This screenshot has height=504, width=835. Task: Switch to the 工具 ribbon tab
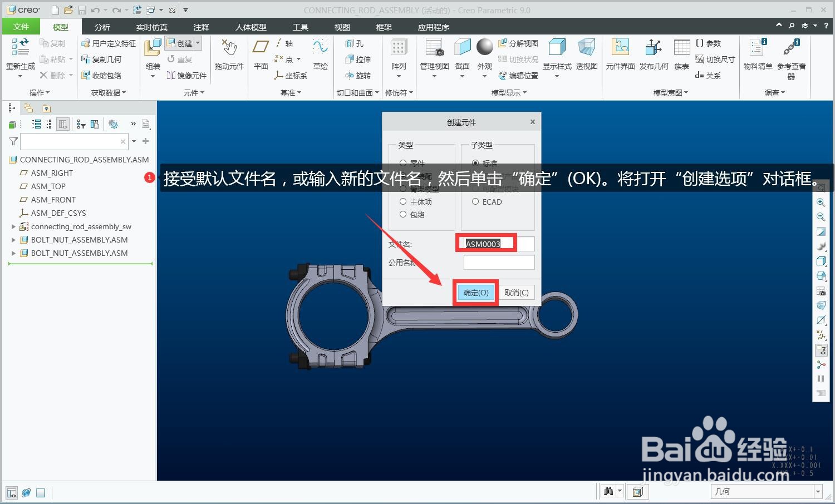tap(301, 27)
